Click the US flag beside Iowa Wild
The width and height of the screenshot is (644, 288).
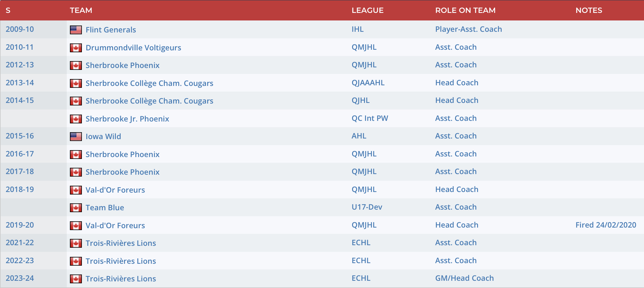point(76,137)
